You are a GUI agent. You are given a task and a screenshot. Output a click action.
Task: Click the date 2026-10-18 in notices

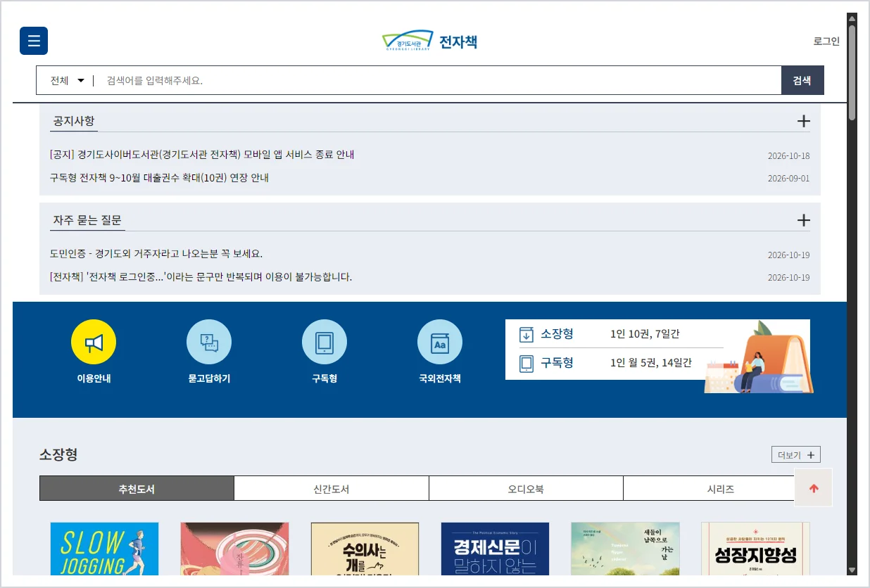point(788,156)
